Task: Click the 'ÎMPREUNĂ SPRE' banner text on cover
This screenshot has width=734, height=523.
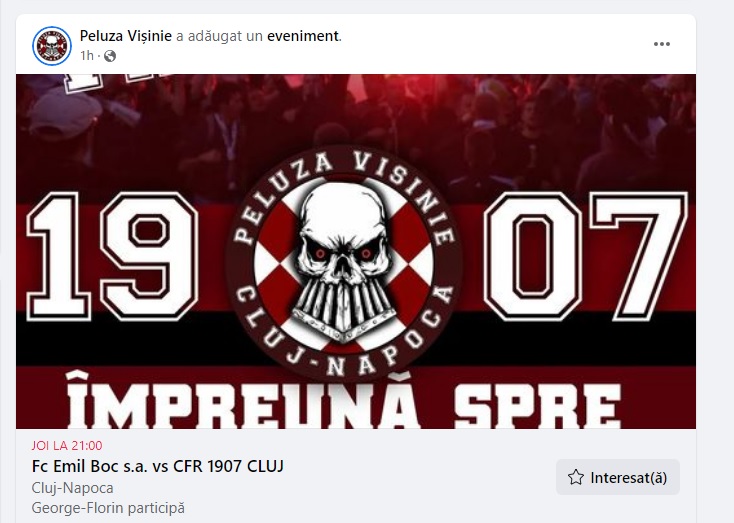Action: (x=343, y=399)
